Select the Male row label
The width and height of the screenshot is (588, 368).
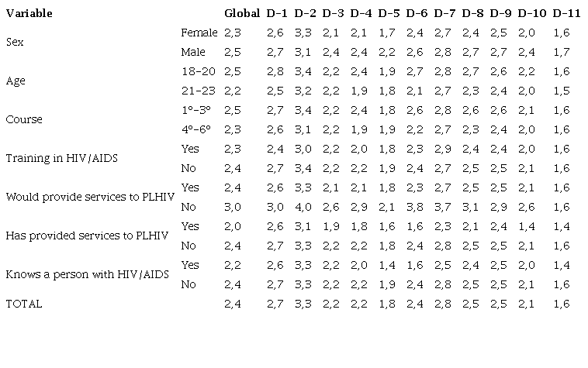point(192,52)
